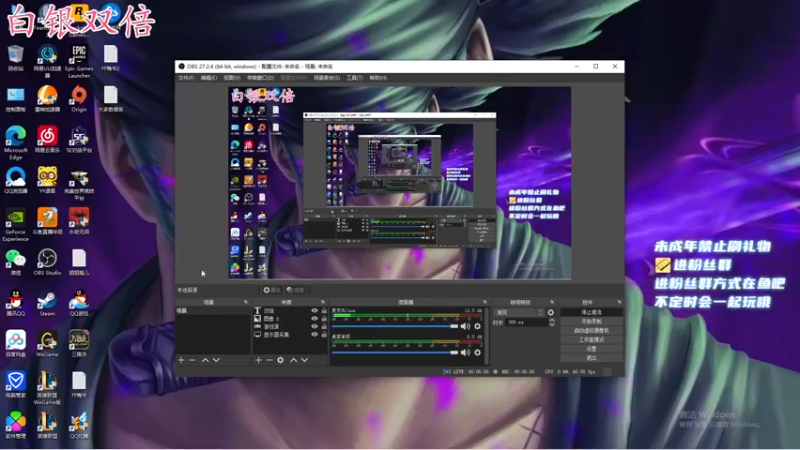The height and width of the screenshot is (450, 800).
Task: Open transition properties gear beside transition dropdown
Action: tap(551, 312)
